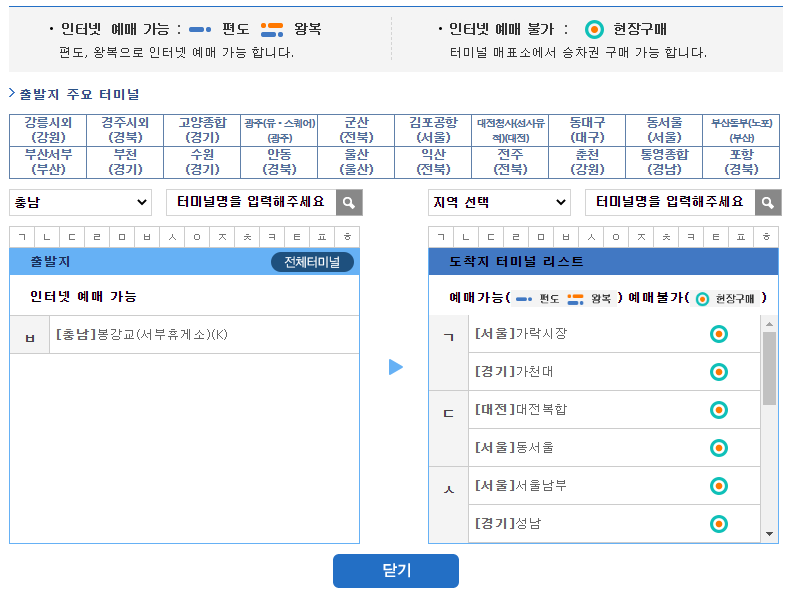Viewport: 791px width, 590px height.
Task: Select 전주(전북) major terminal
Action: [511, 162]
